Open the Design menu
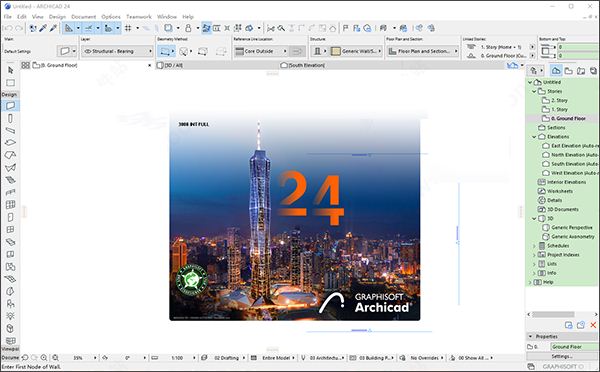Viewport: 600px width, 372px height. click(57, 17)
